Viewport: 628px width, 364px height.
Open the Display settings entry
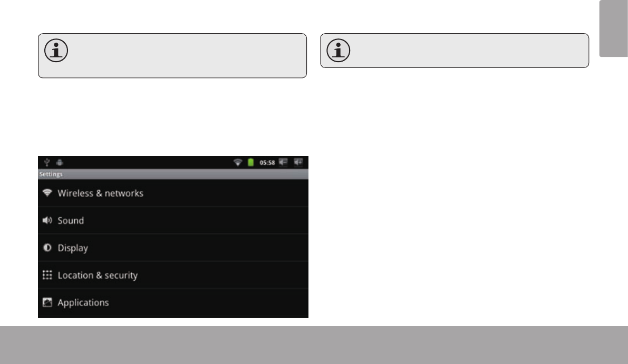pos(173,248)
